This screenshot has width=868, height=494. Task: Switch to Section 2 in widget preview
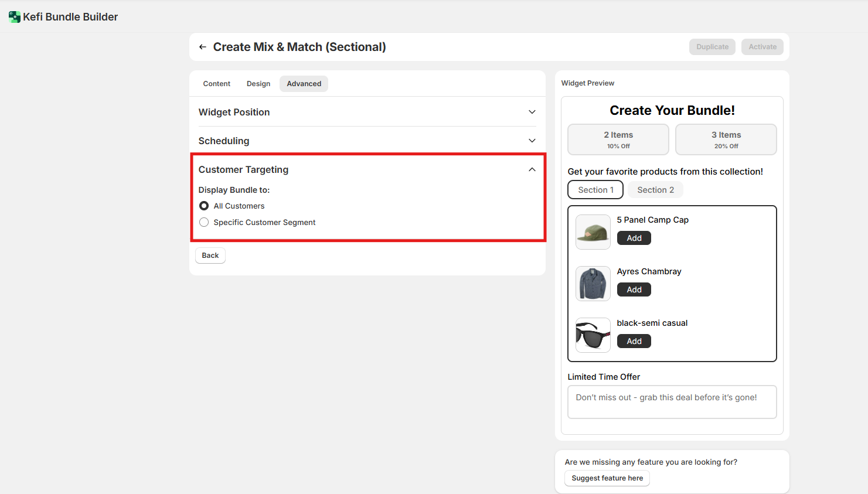tap(655, 190)
